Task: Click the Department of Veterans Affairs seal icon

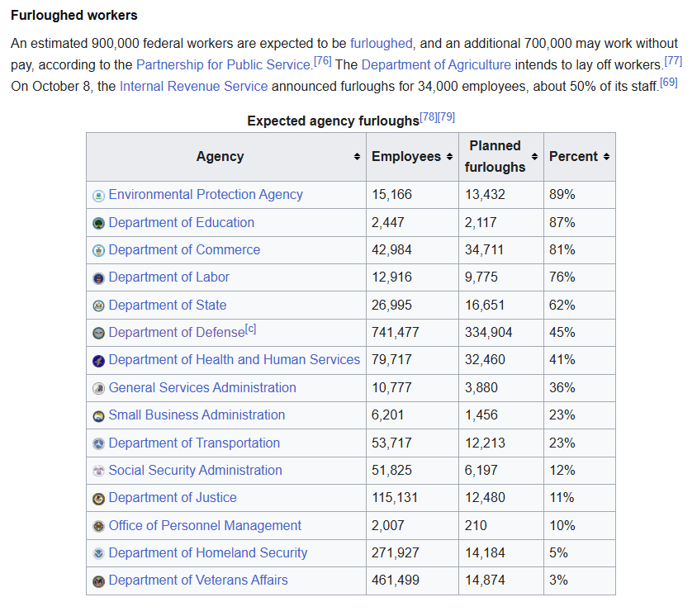Action: point(98,580)
